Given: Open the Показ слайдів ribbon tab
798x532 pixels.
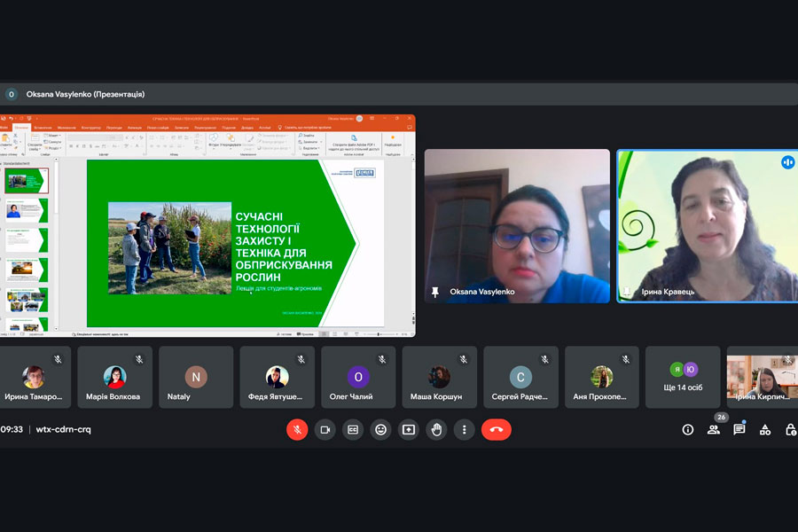Looking at the screenshot, I should click(158, 128).
